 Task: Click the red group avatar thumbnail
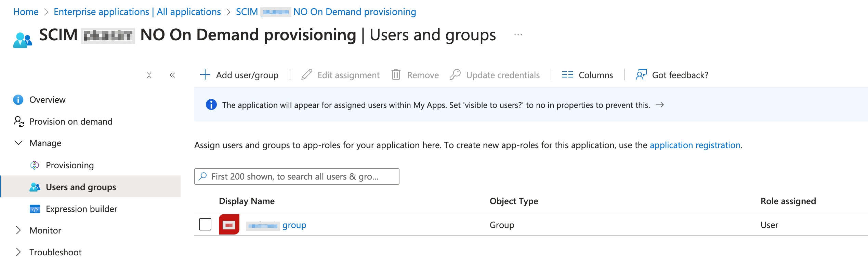coord(229,224)
